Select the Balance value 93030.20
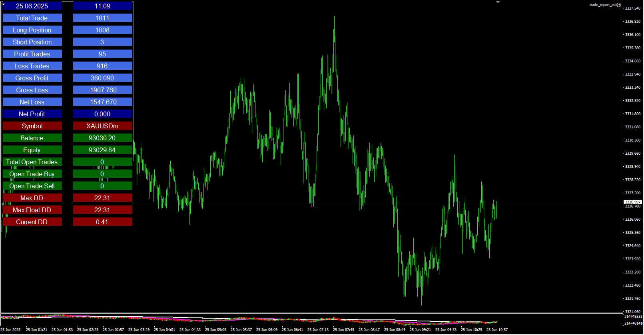 [x=102, y=138]
